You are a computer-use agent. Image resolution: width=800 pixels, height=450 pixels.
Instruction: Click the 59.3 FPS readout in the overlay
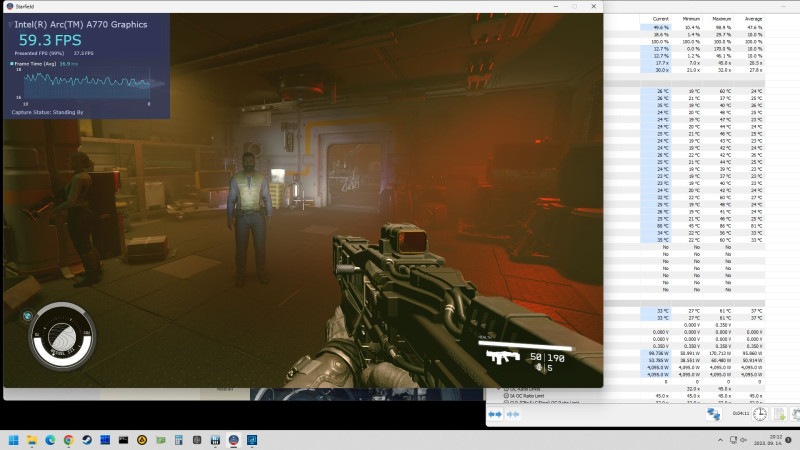50,40
